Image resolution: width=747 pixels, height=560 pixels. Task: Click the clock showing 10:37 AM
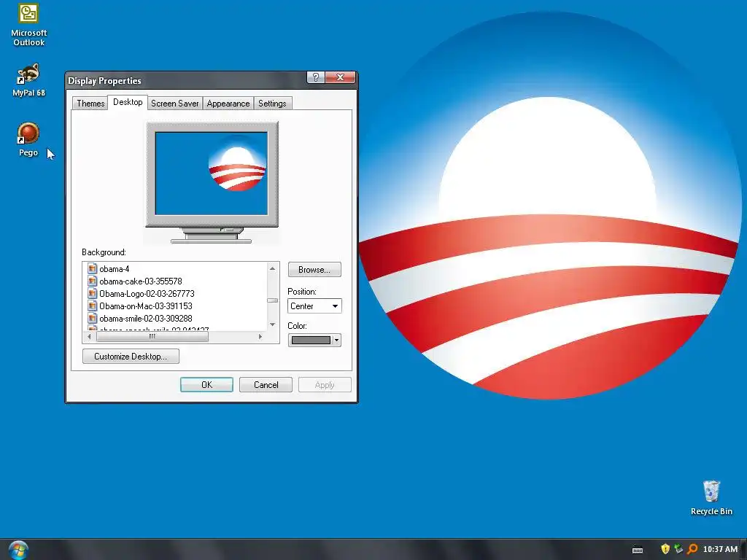(720, 549)
